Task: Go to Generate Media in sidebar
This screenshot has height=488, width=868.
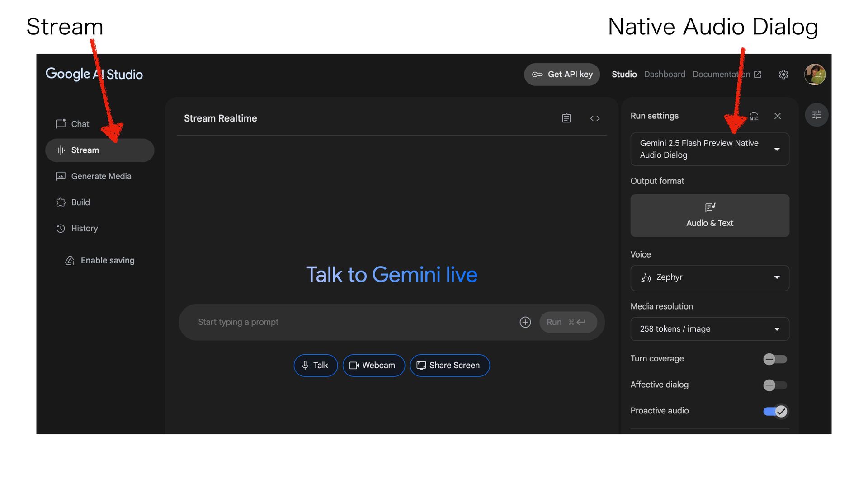Action: (x=101, y=176)
